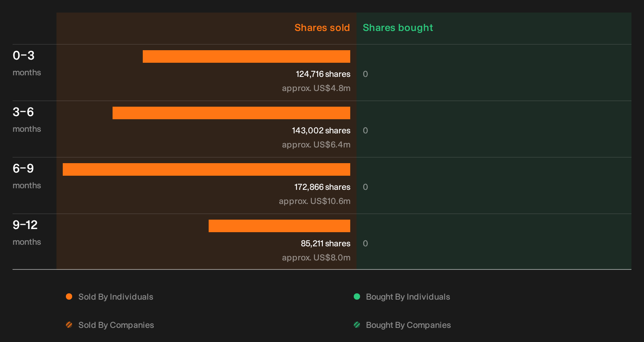Click the shares bought 0 in the 0-3 months row
Viewport: 644px width, 342px height.
tap(365, 74)
